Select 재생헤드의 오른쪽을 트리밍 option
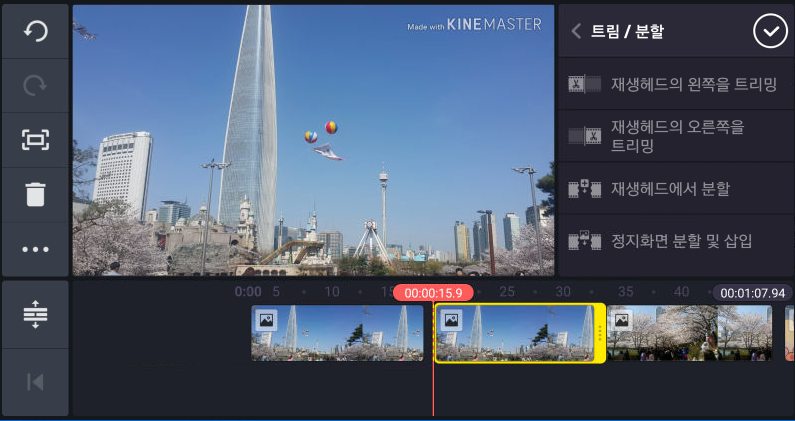795x421 pixels. 676,136
